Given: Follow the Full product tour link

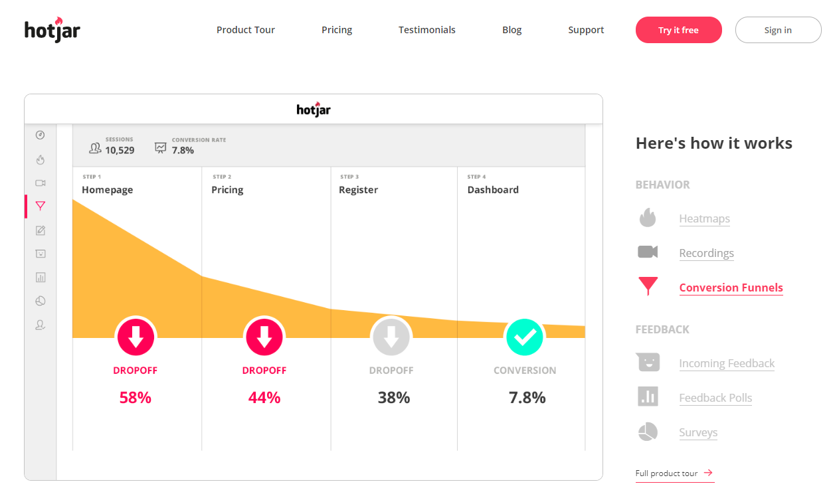Looking at the screenshot, I should click(x=669, y=473).
